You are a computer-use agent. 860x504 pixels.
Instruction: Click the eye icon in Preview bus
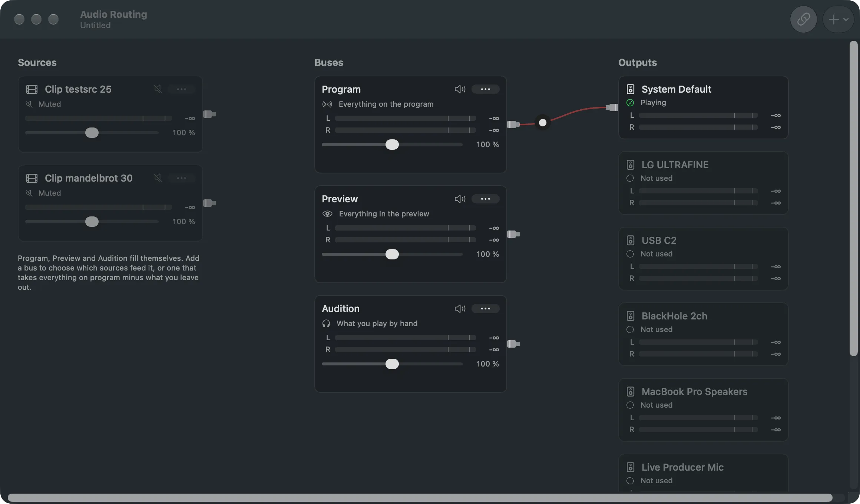pos(327,214)
